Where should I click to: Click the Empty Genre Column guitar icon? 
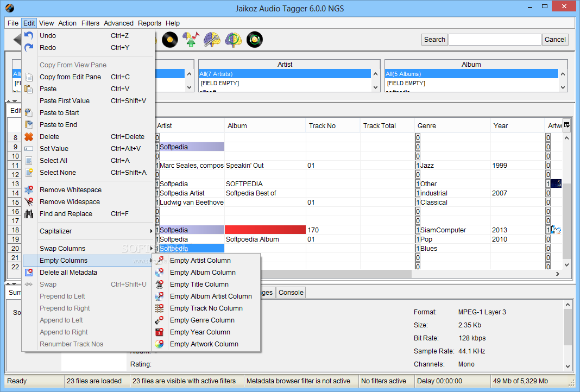(x=160, y=320)
